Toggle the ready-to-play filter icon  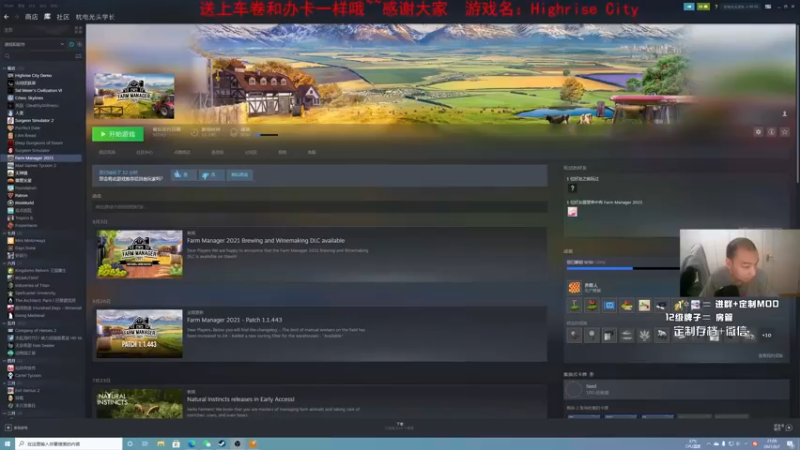click(79, 44)
